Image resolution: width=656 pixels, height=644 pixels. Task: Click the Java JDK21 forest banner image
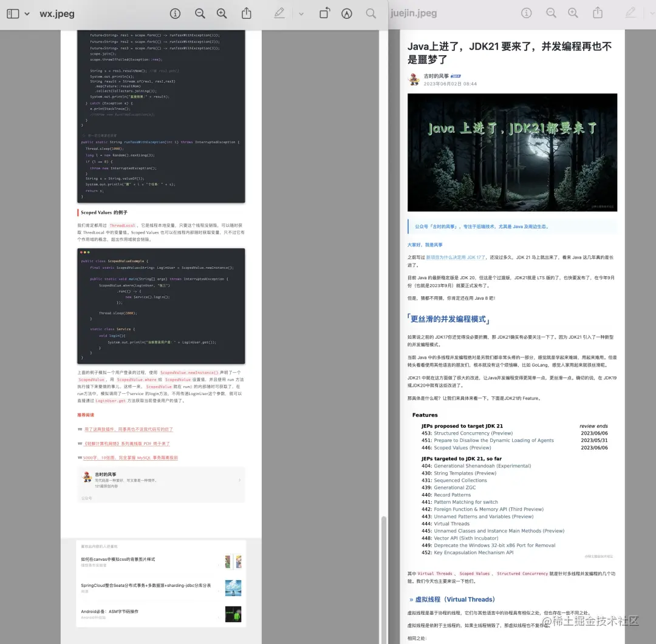pyautogui.click(x=512, y=152)
